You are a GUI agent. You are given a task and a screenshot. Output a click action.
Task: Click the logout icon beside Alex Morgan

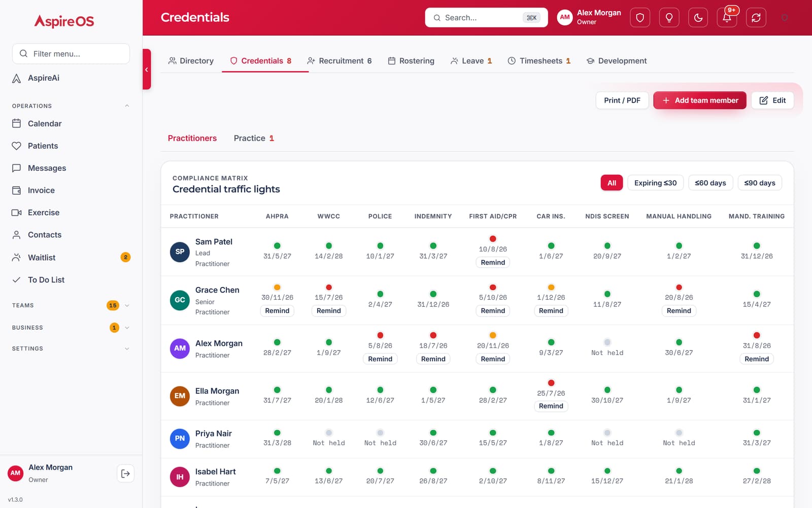point(125,473)
